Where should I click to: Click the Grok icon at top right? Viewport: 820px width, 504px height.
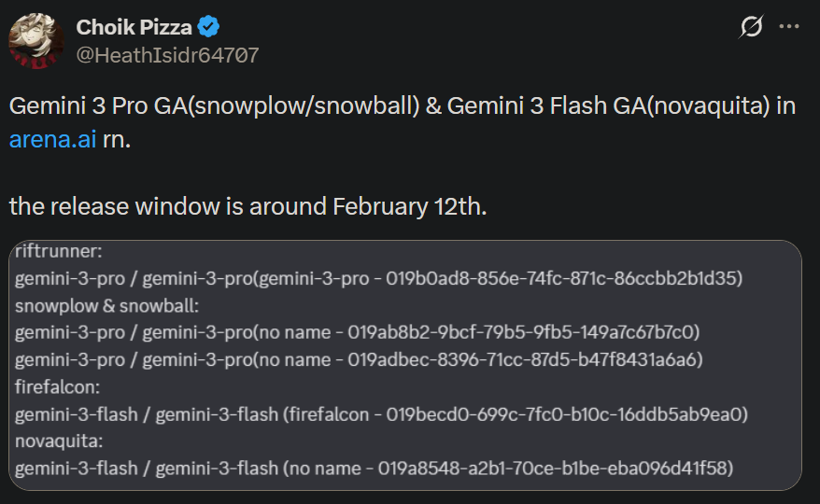[x=751, y=28]
